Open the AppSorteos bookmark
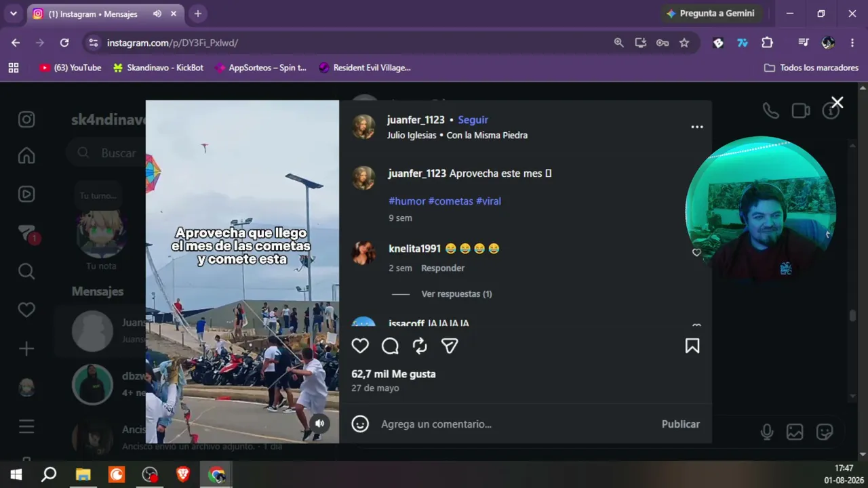 coord(261,68)
